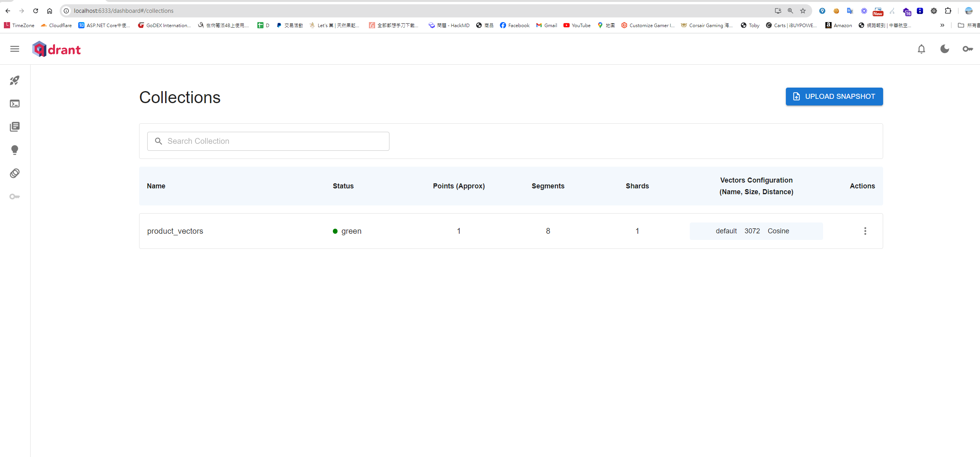
Task: Click the Qdrant logo to go home
Action: (x=56, y=49)
